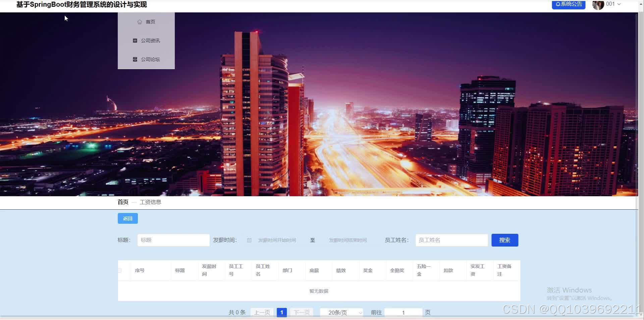Select 首页 in the breadcrumb
Screen dimensions: 644x320
click(x=123, y=202)
